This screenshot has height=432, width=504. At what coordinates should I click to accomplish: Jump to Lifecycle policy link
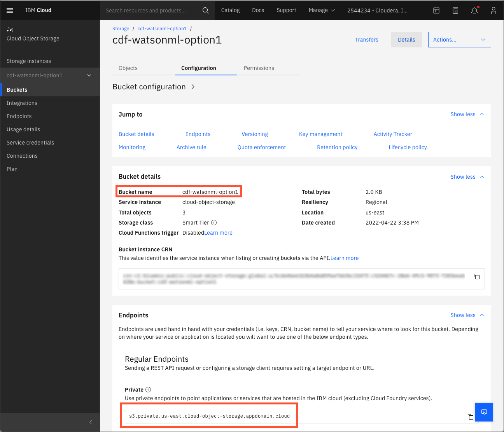point(408,147)
